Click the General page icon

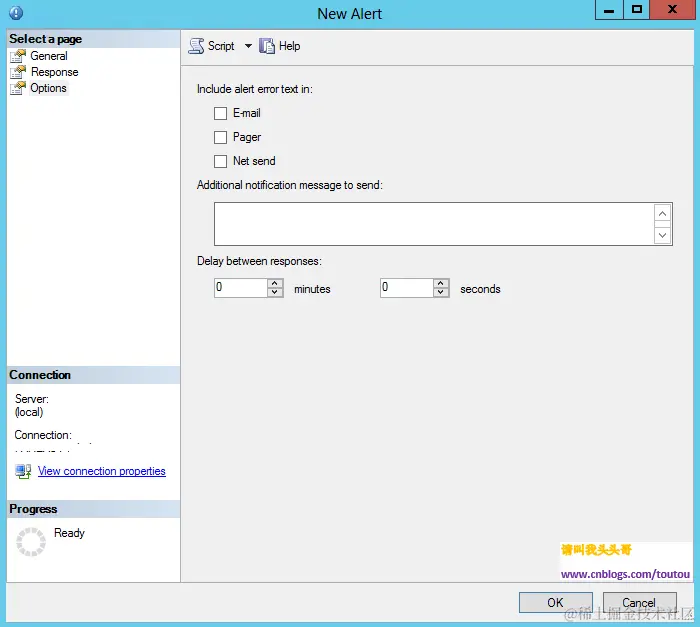pyautogui.click(x=18, y=56)
